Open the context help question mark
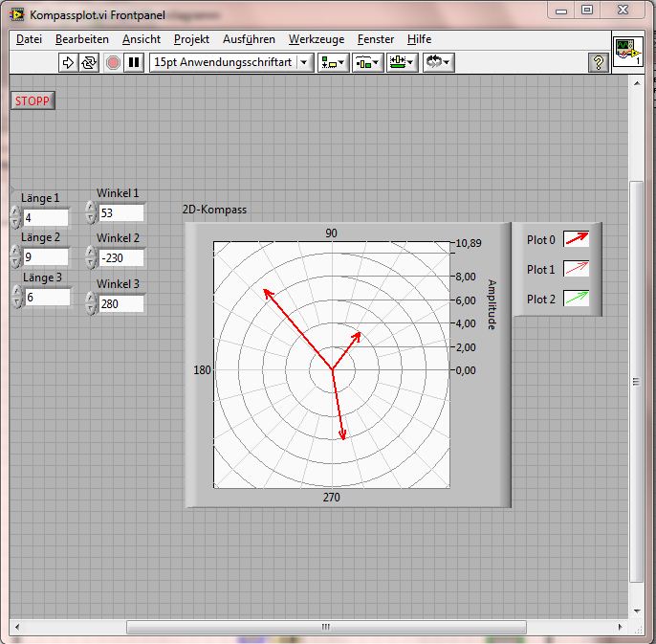 tap(599, 62)
